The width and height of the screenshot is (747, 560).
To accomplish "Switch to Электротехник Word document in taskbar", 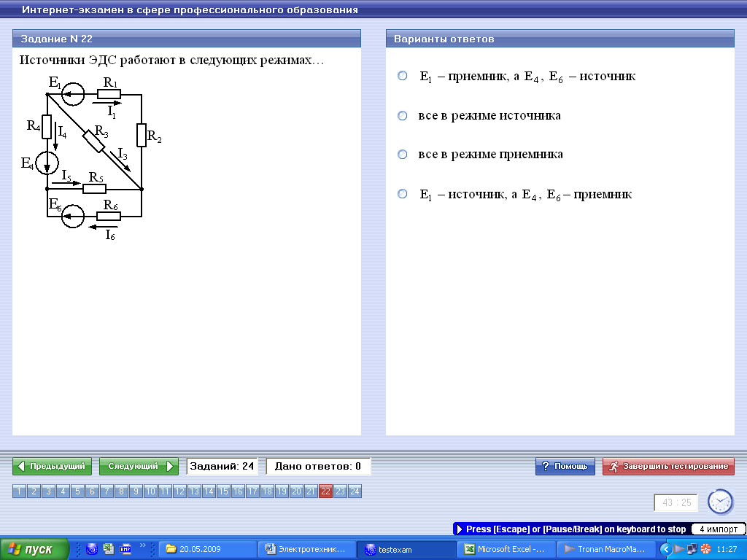I will 307,550.
